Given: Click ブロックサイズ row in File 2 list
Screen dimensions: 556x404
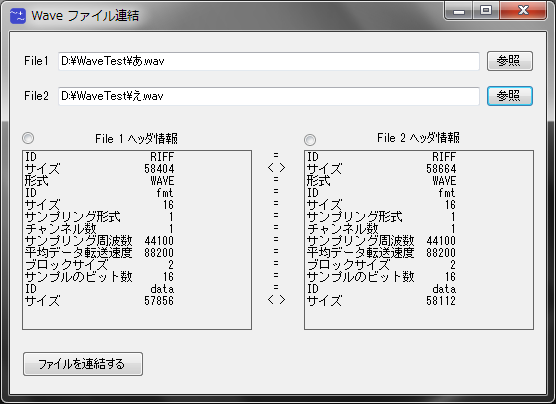Looking at the screenshot, I should point(381,265).
